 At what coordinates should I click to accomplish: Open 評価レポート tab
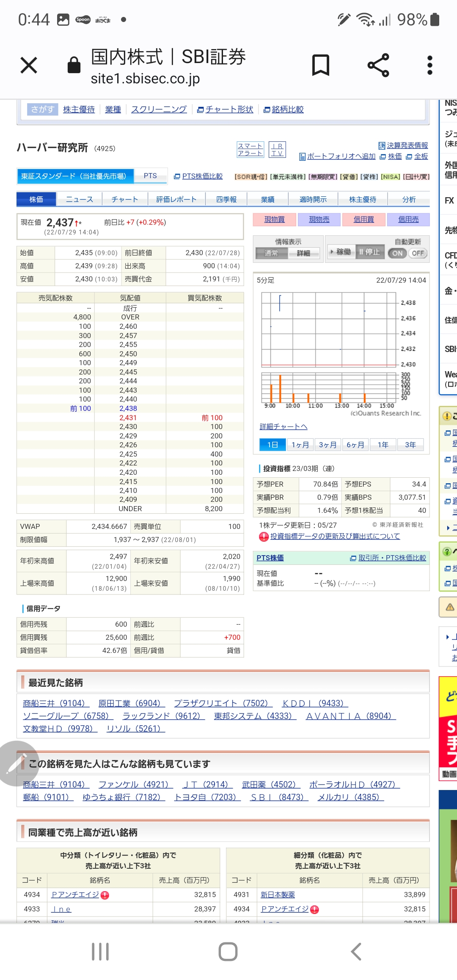click(x=176, y=199)
